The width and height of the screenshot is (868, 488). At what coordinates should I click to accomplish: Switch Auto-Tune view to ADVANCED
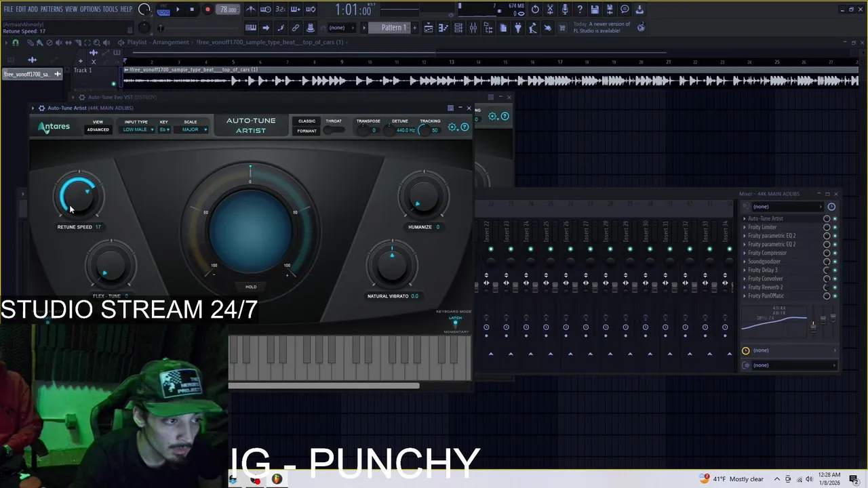(x=98, y=130)
